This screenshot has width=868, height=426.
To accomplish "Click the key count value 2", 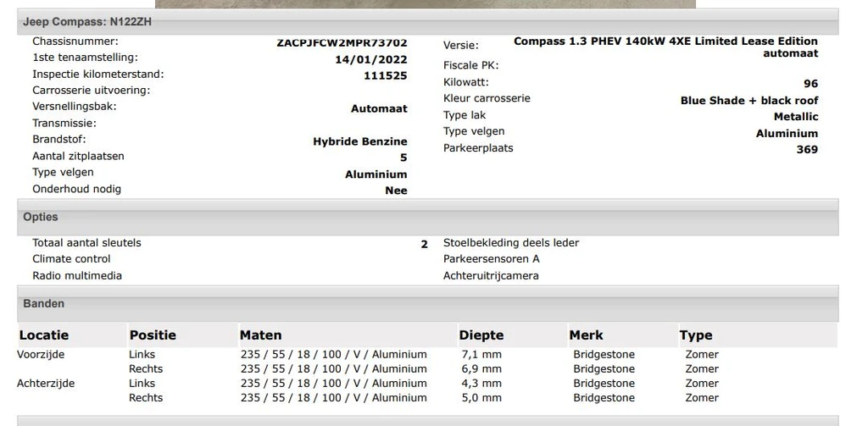I will click(425, 245).
